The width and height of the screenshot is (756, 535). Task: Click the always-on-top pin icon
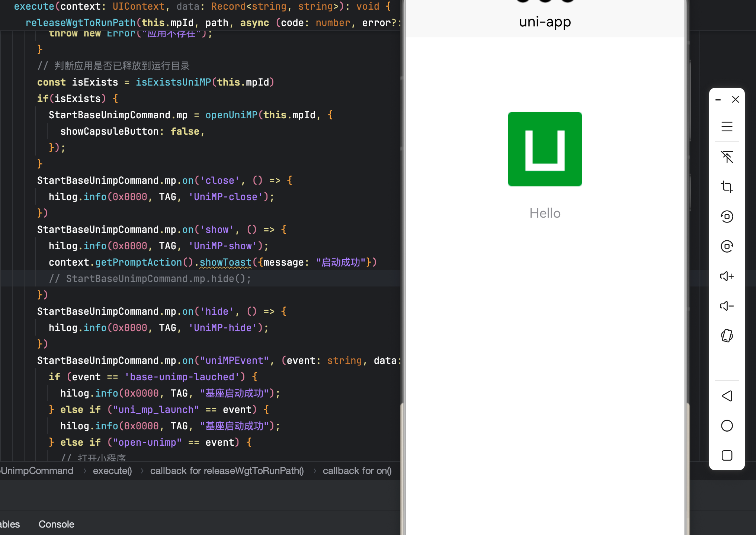pos(727,157)
